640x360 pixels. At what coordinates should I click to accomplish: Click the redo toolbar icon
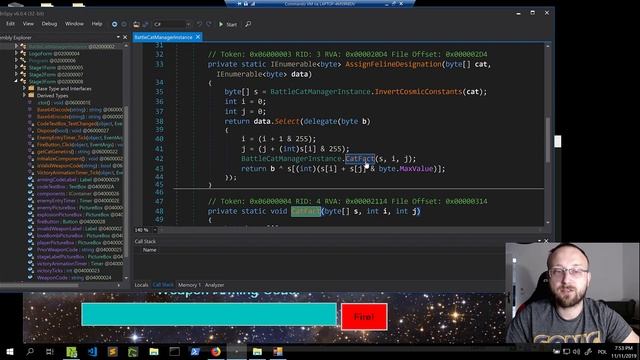click(x=209, y=24)
